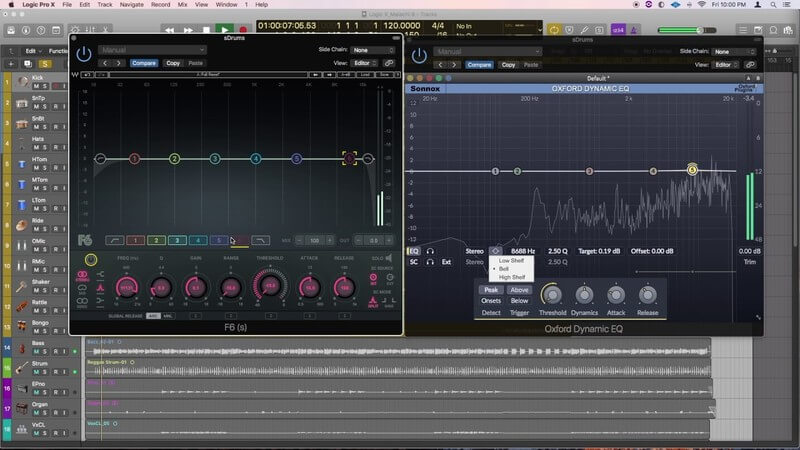Viewport: 800px width, 450px height.
Task: Click band 1 node in the F6 graph
Action: click(x=134, y=159)
